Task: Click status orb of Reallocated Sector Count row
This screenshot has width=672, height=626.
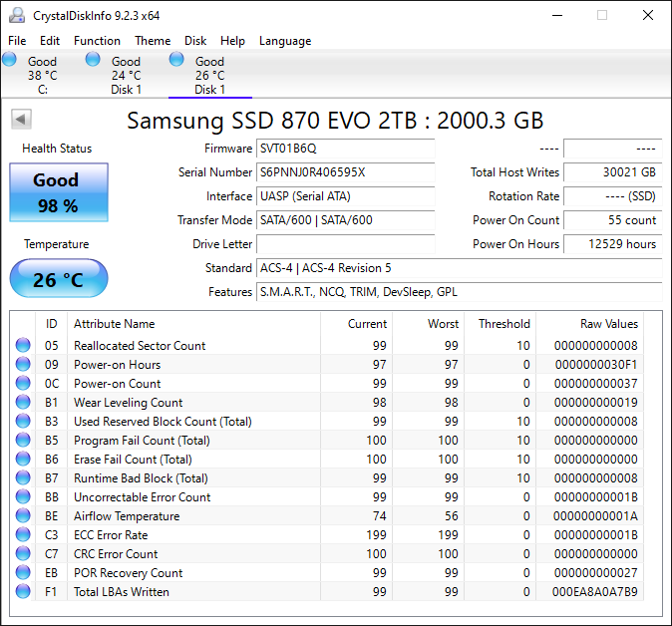Action: tap(23, 345)
